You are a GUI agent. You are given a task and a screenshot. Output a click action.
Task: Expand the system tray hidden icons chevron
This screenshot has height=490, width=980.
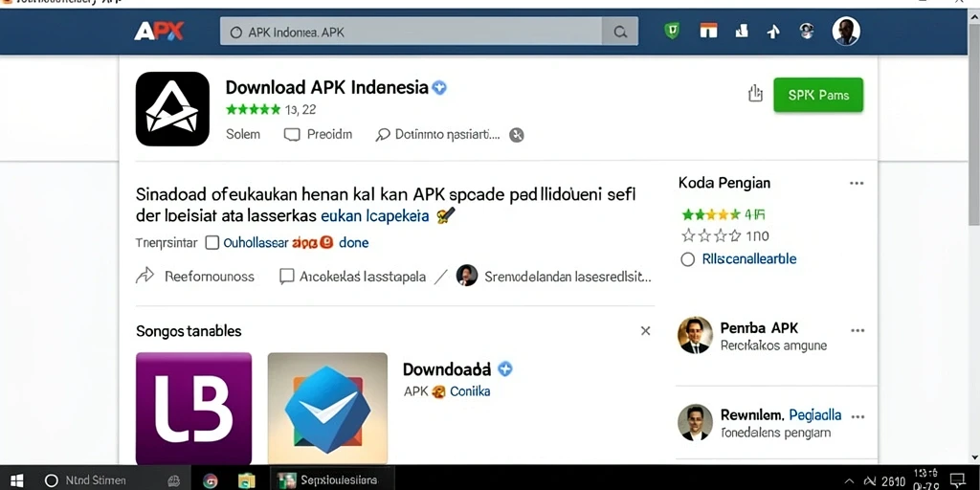848,480
